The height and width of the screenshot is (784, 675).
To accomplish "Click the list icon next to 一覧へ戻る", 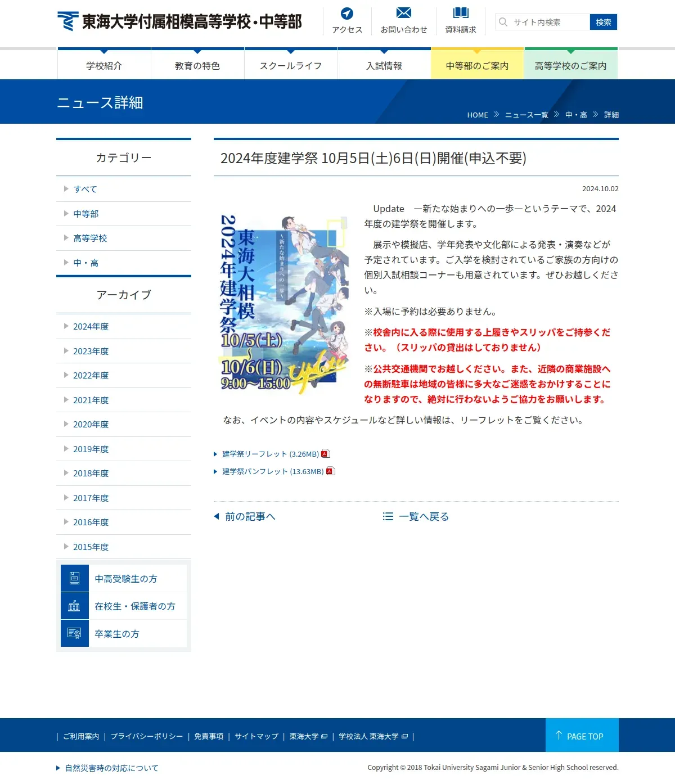I will (x=388, y=516).
